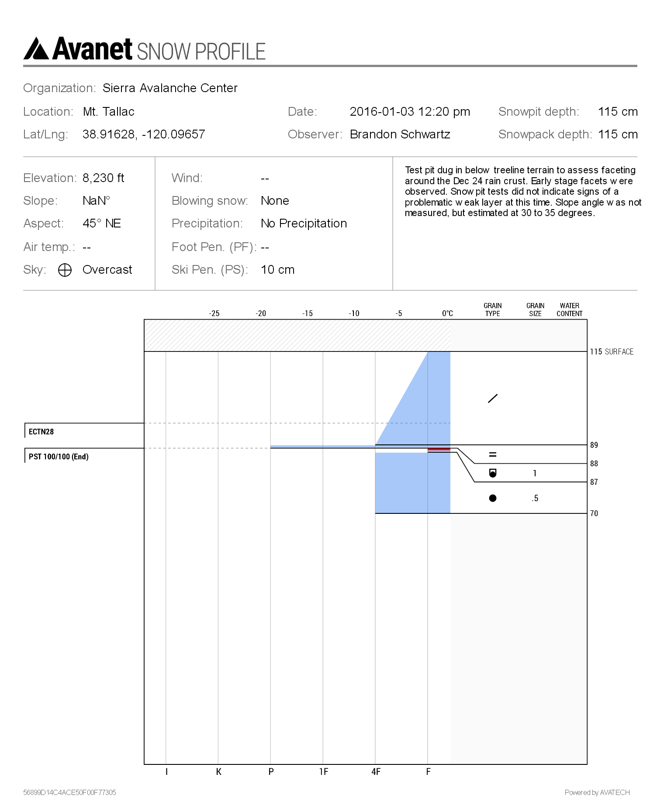Click the Avanet mountain logo
This screenshot has width=664, height=812.
[x=36, y=48]
